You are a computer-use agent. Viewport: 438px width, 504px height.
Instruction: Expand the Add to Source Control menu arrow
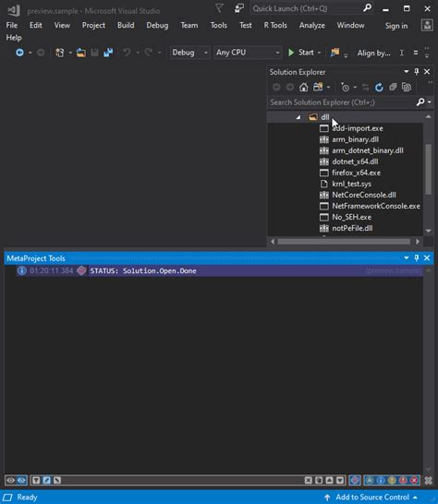(415, 498)
